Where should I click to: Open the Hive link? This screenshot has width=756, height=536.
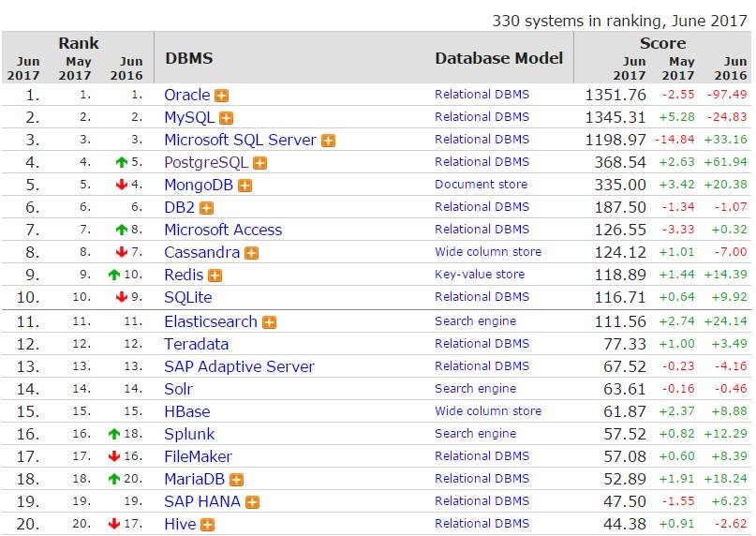pos(180,524)
